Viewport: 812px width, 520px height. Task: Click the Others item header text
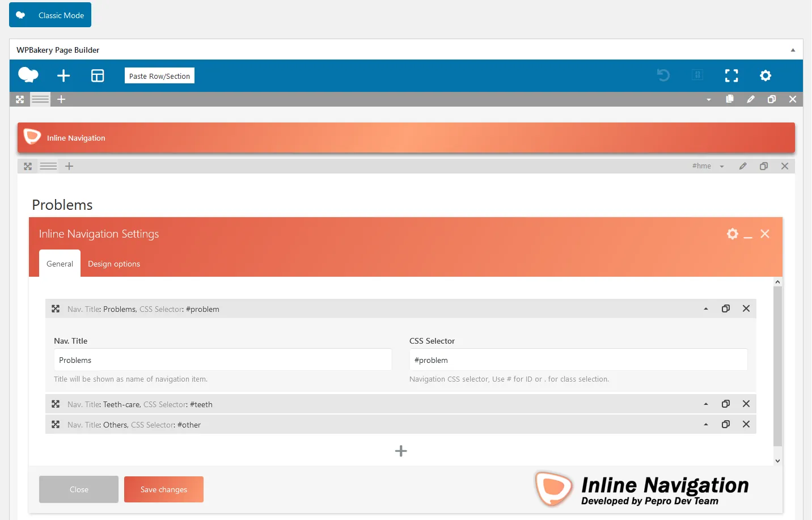[134, 425]
